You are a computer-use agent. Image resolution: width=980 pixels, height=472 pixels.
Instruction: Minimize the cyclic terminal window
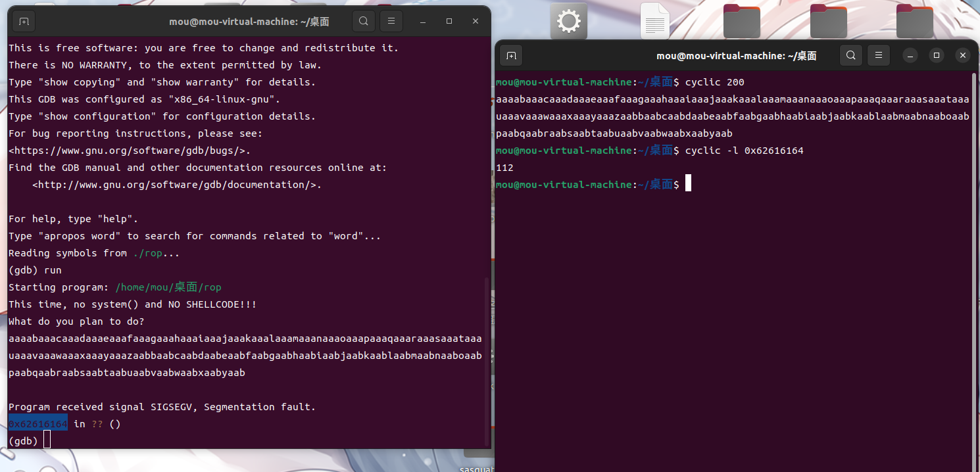click(x=910, y=55)
